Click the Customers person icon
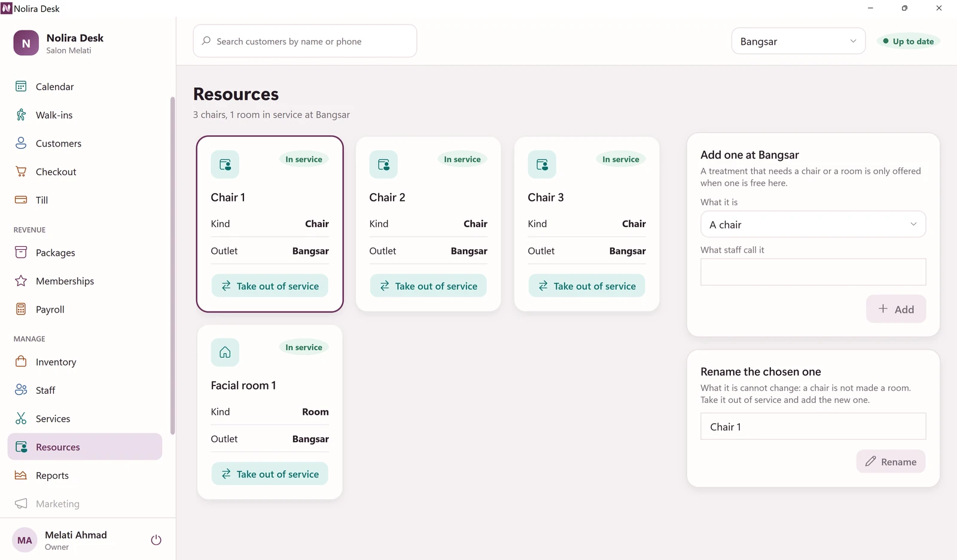 21,143
